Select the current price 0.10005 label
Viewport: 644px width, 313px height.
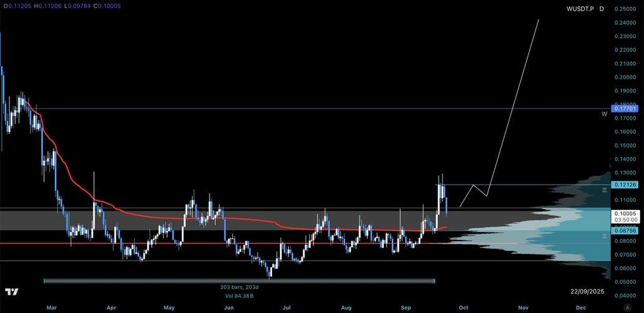click(625, 213)
